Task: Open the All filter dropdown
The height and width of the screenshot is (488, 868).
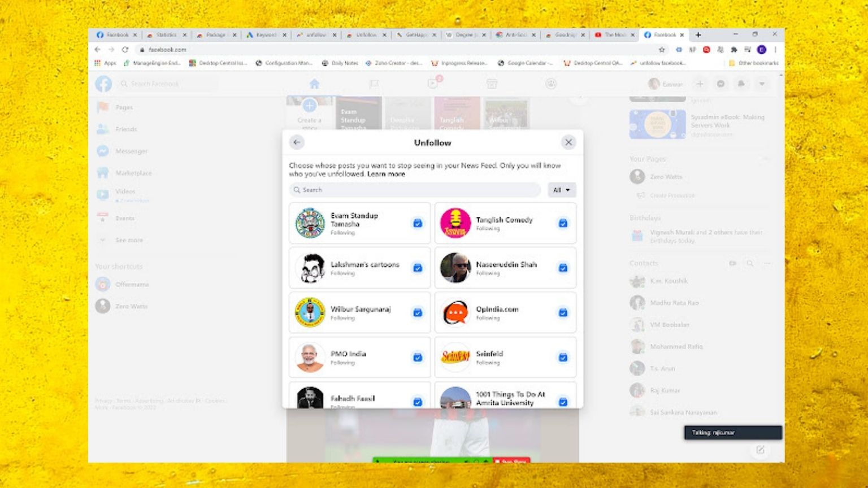Action: (x=562, y=190)
